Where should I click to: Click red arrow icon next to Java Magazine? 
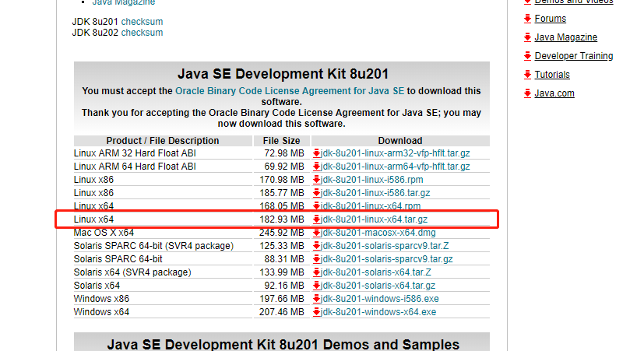(x=528, y=37)
